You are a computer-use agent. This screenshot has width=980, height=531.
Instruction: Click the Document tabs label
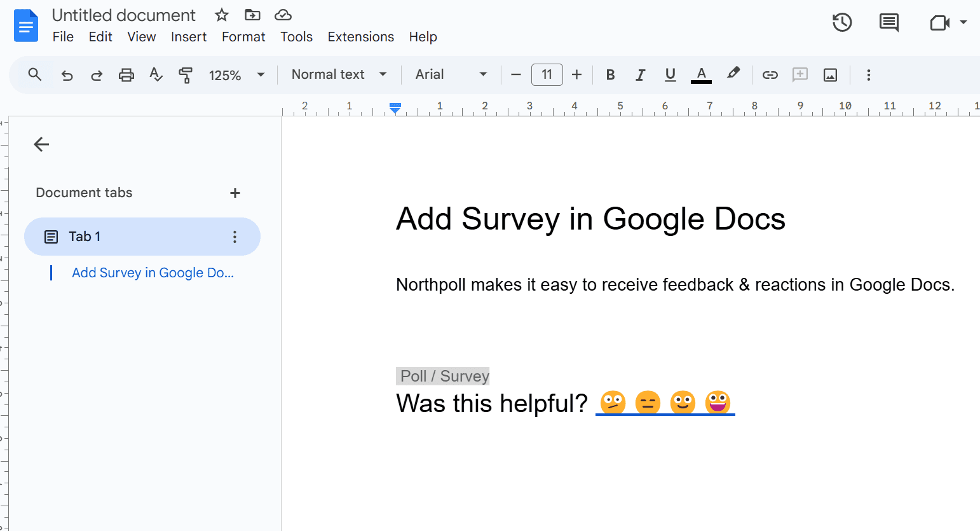click(84, 193)
